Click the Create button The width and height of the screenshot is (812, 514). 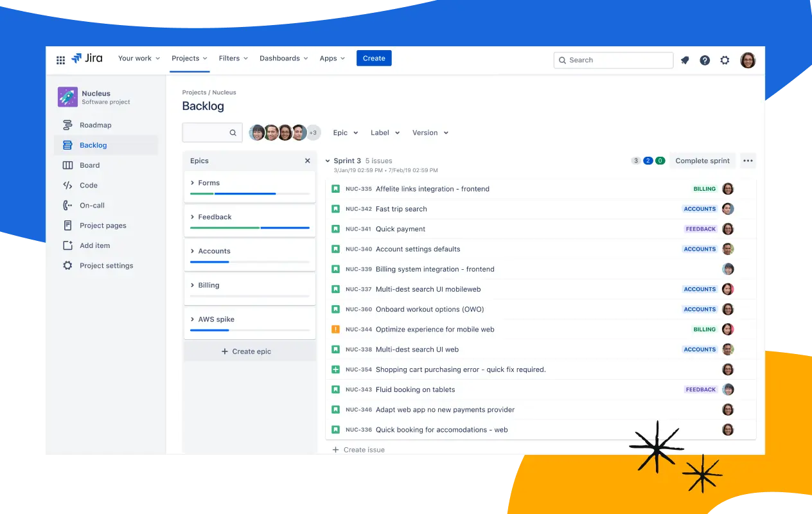[374, 58]
